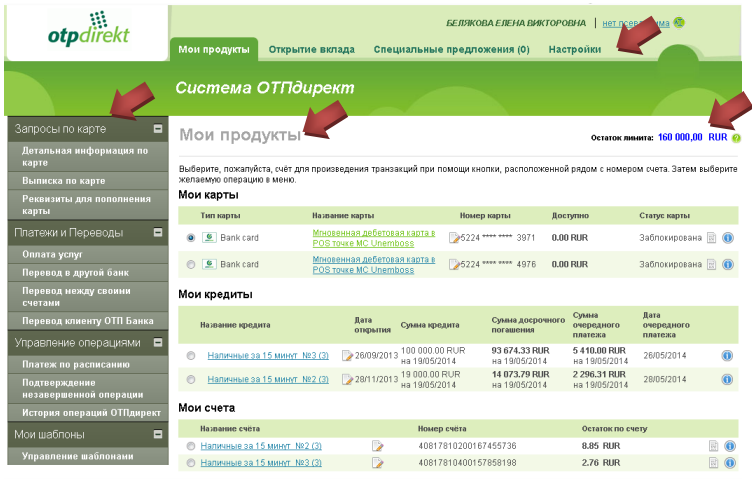Image resolution: width=752 pixels, height=481 pixels.
Task: Open Специальные предложения (0) tab
Action: click(451, 49)
